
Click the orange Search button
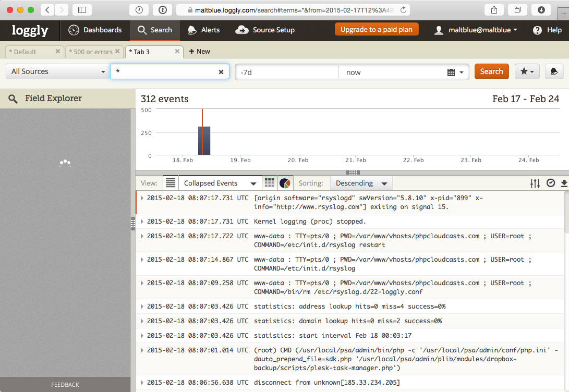pyautogui.click(x=491, y=71)
